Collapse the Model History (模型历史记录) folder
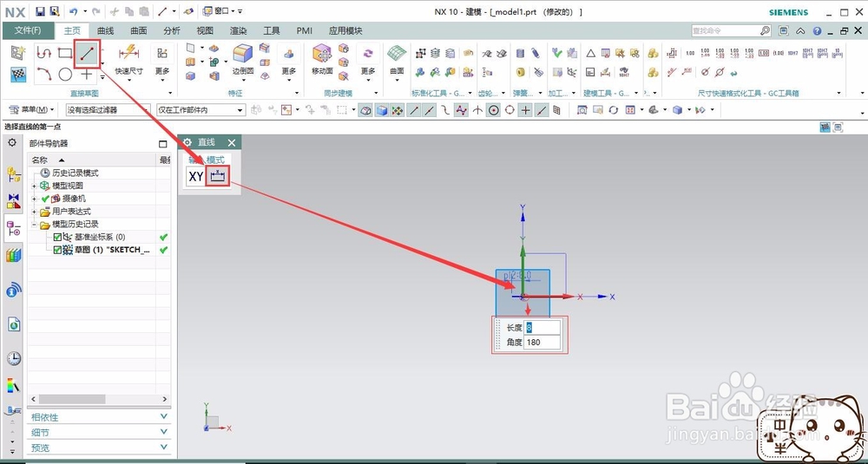This screenshot has width=868, height=464. [x=35, y=225]
